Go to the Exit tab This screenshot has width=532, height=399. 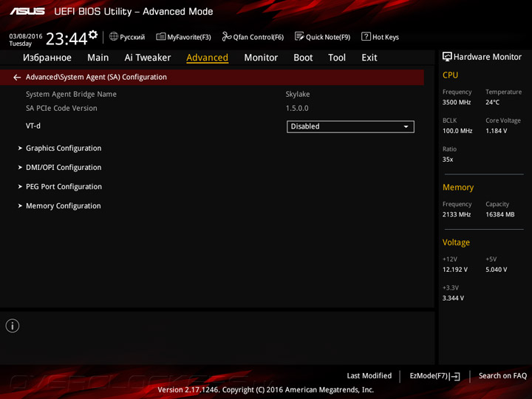(369, 58)
